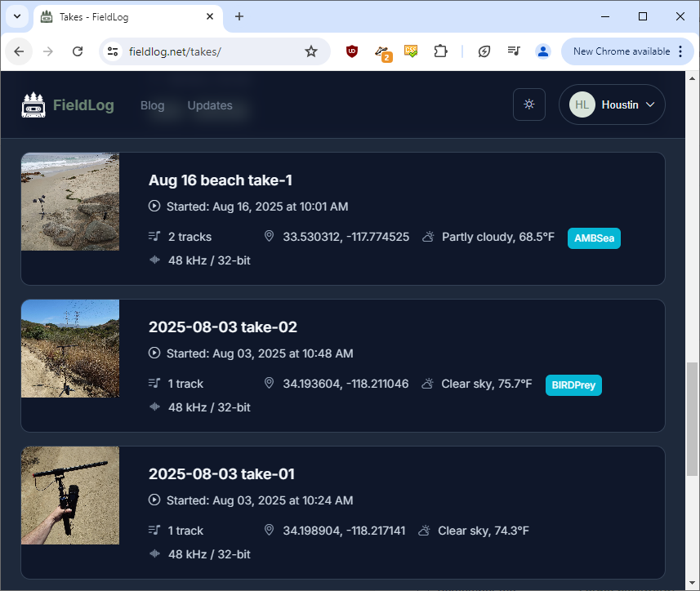700x591 pixels.
Task: Click the browser Back arrow
Action: (19, 51)
